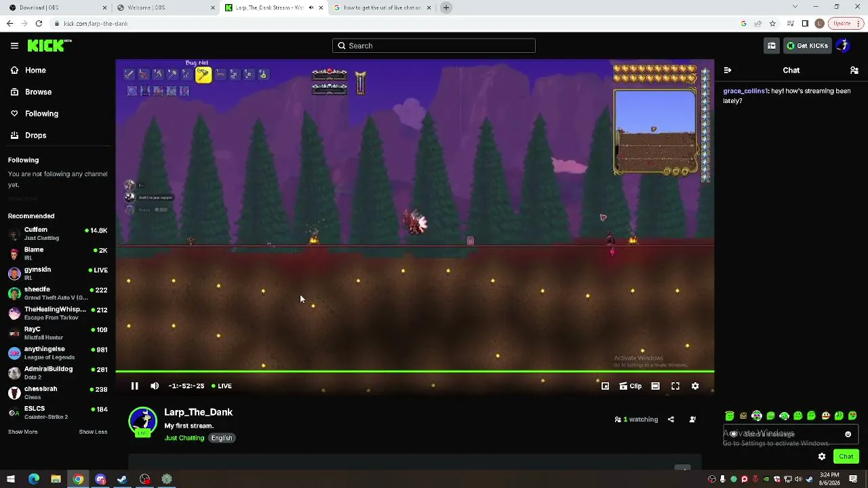
Task: Open the chat user list icon
Action: tap(854, 70)
